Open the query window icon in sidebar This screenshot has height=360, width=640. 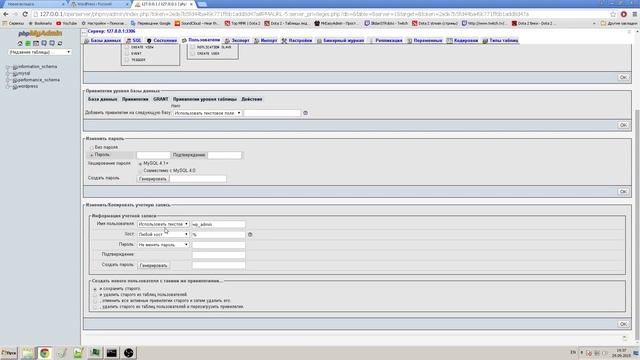click(x=36, y=43)
